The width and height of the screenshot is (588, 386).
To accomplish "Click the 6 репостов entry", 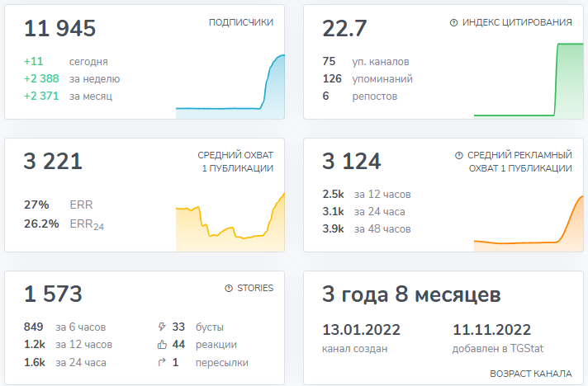I will click(x=359, y=96).
